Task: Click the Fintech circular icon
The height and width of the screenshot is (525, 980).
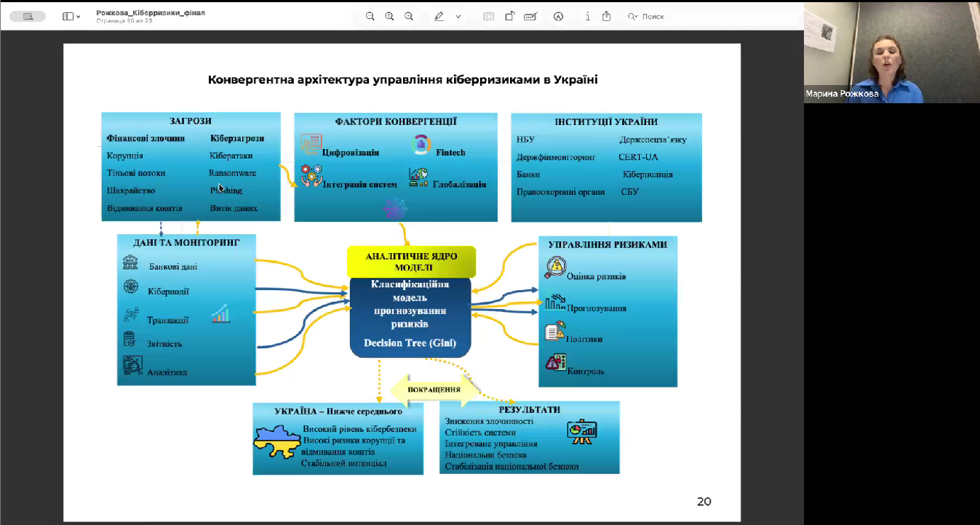Action: pos(421,145)
